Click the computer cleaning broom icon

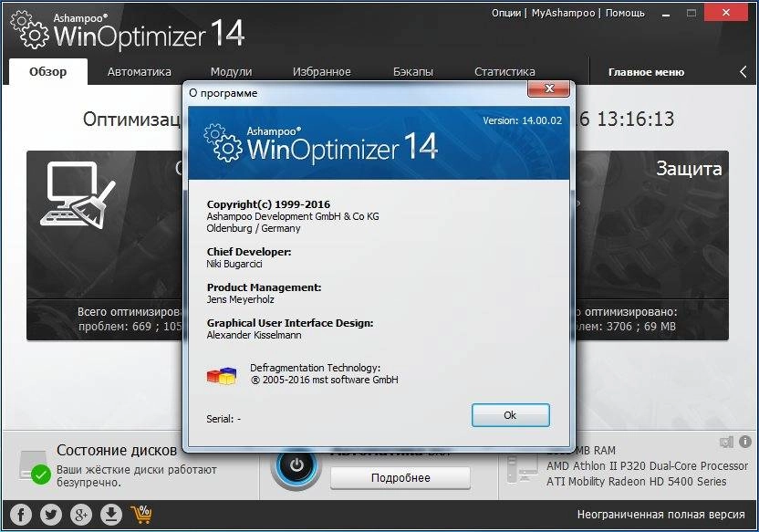pyautogui.click(x=78, y=194)
